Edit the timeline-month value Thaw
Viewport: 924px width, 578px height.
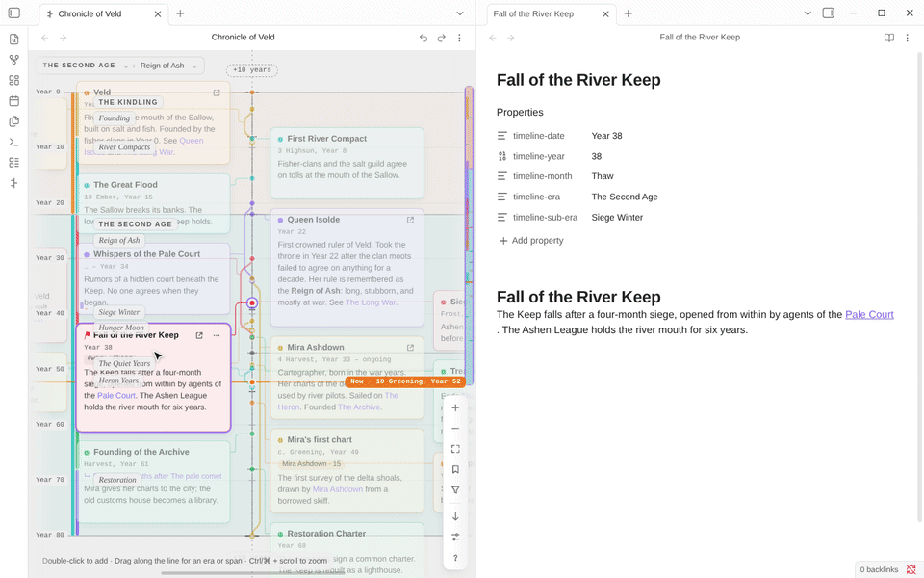point(603,176)
